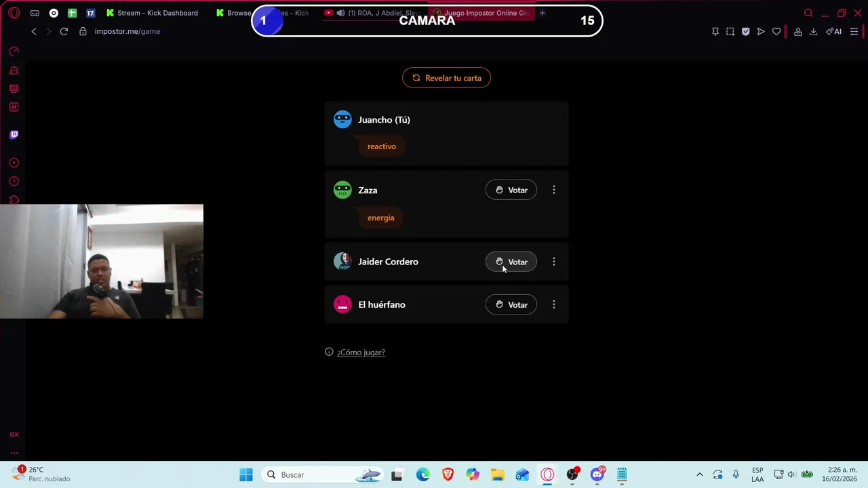Image resolution: width=868 pixels, height=488 pixels.
Task: Open the ¿Cómo jugar? link
Action: [x=361, y=352]
